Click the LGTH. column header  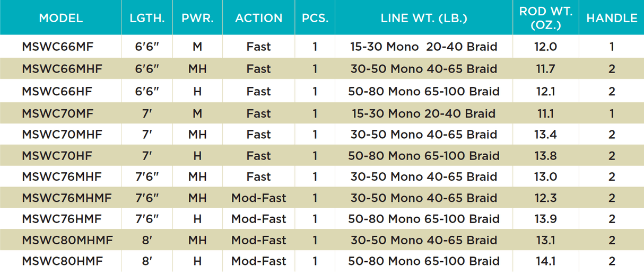click(147, 18)
